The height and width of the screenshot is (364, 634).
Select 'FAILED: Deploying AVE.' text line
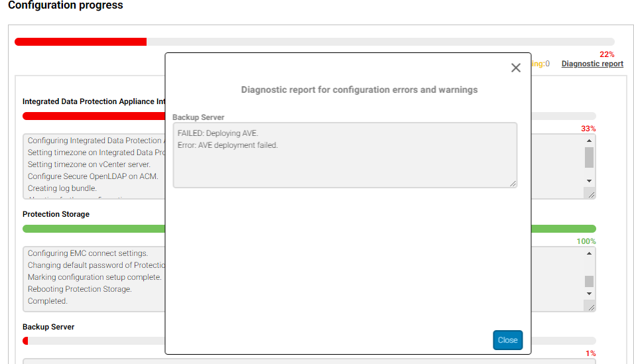point(218,133)
